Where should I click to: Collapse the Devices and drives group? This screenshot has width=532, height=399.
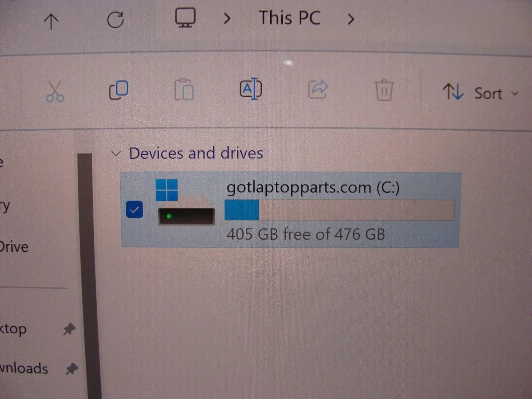pyautogui.click(x=116, y=154)
